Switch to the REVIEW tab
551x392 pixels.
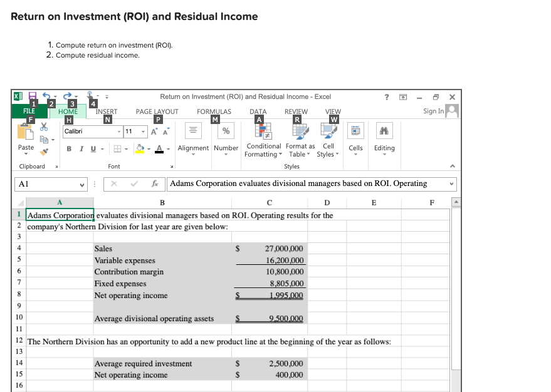(296, 111)
